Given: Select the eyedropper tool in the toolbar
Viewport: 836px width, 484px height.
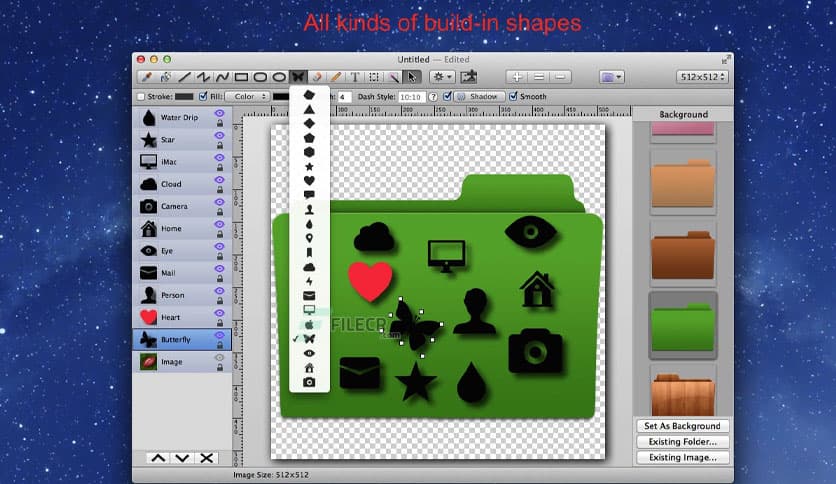Looking at the screenshot, I should click(x=145, y=77).
